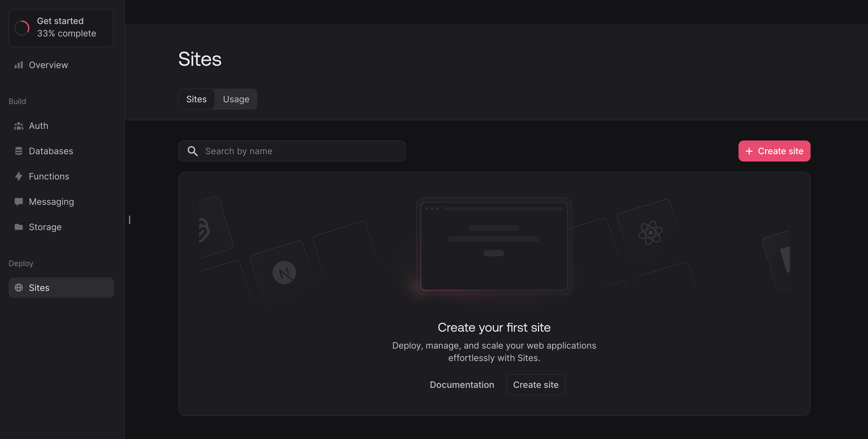Click the search magnifier icon
Screen dimensions: 868x439
192,151
